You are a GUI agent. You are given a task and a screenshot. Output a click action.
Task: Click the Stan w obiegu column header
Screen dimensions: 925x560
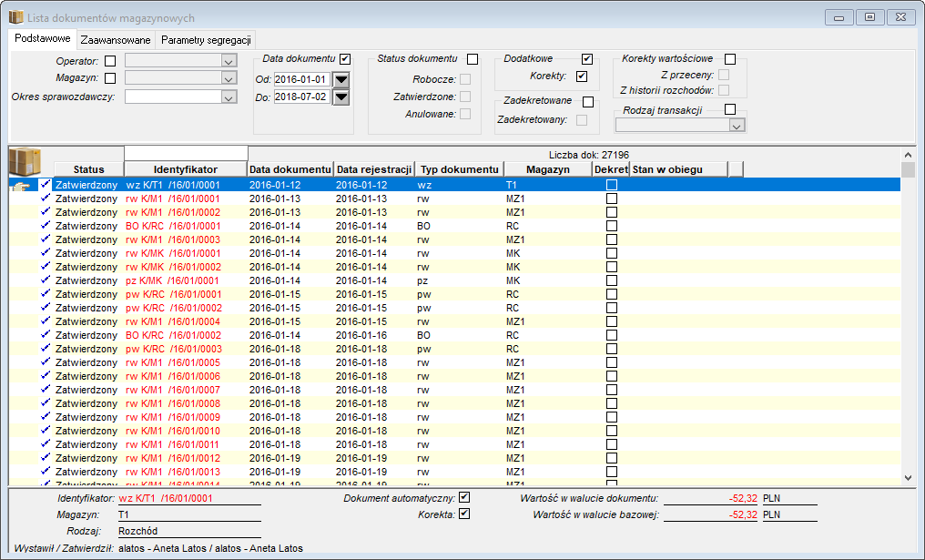(679, 169)
